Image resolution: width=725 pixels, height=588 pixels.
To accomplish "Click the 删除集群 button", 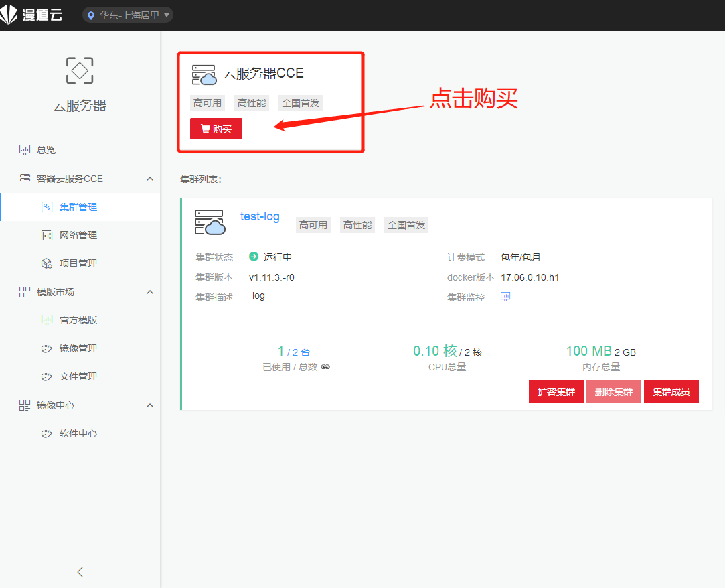I will tap(614, 392).
